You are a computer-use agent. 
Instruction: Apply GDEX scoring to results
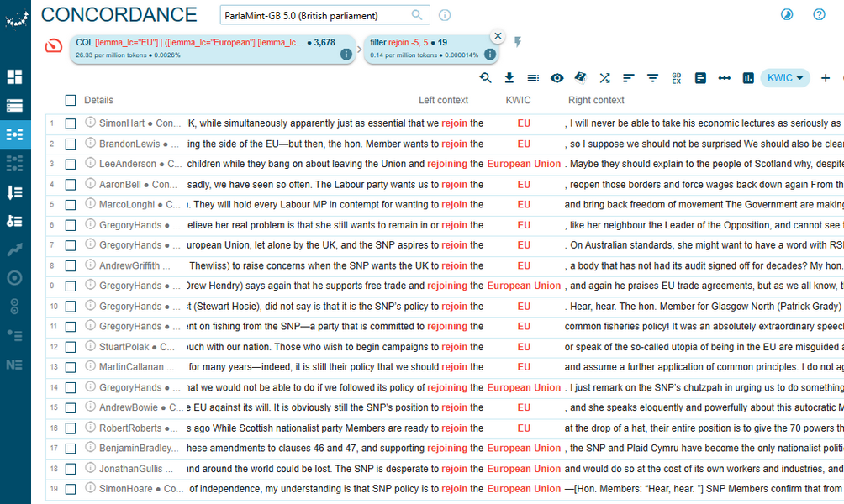pos(675,77)
